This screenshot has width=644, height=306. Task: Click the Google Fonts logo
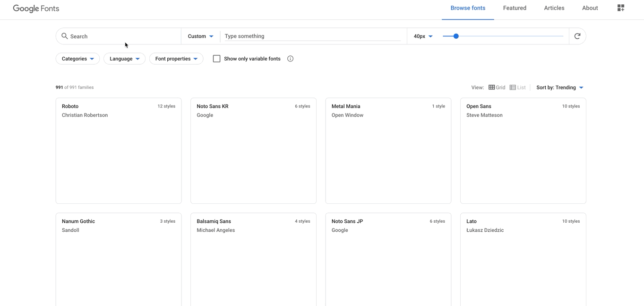click(36, 8)
